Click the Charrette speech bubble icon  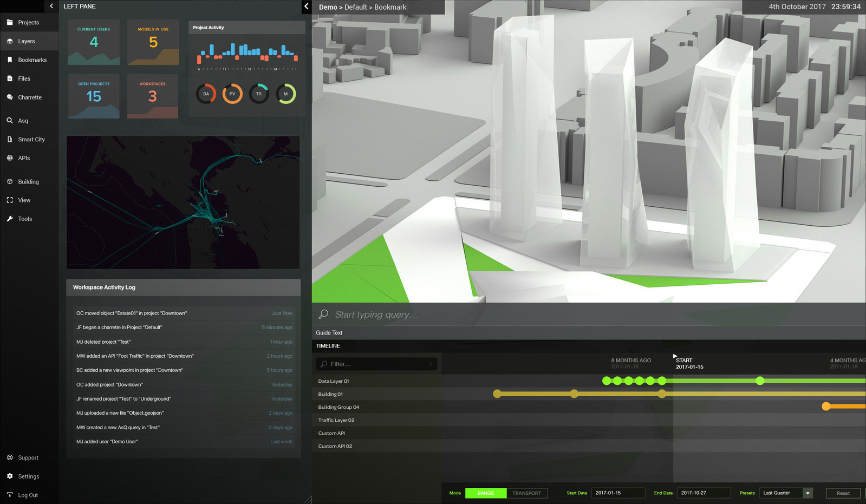[x=10, y=97]
